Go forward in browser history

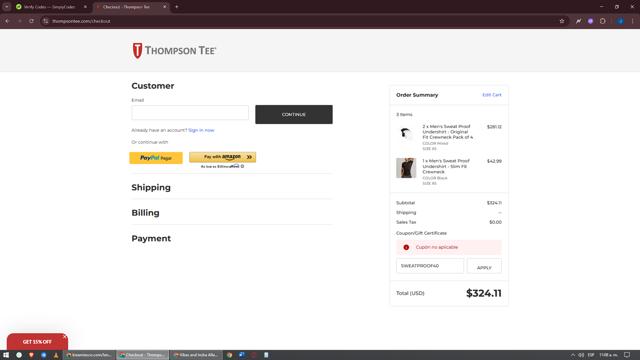(19, 21)
